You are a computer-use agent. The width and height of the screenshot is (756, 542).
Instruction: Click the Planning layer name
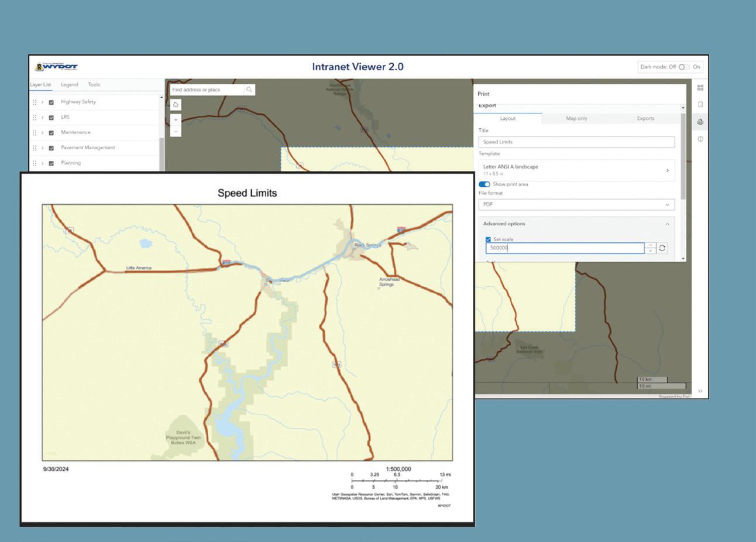click(x=71, y=163)
